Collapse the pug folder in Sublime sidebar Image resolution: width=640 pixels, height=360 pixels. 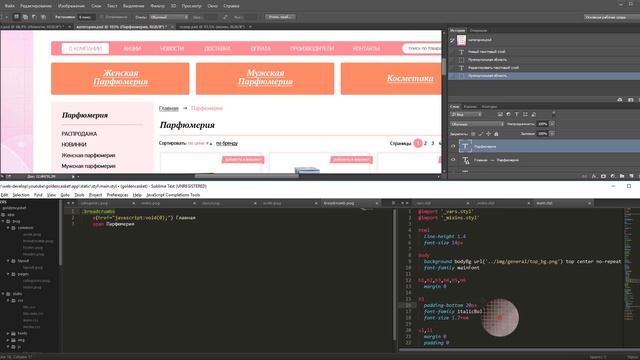click(x=3, y=221)
